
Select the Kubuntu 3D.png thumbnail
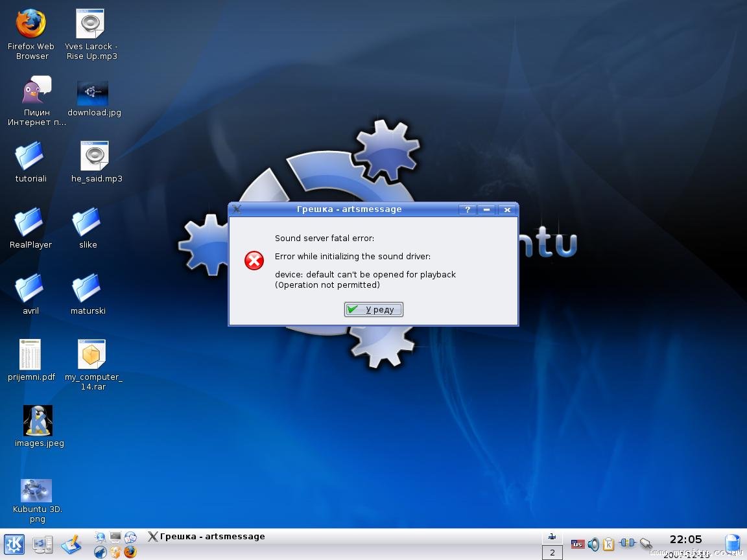point(36,491)
